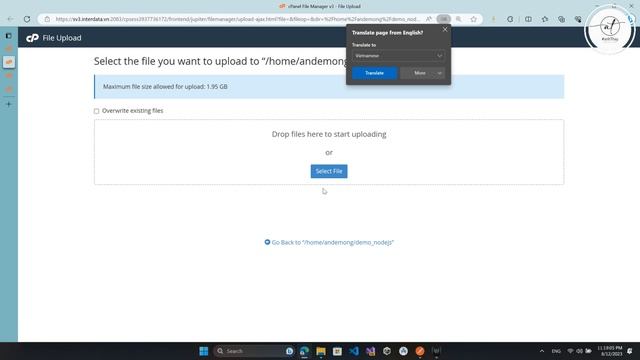This screenshot has height=360, width=640.
Task: Add page to favorites with star icon
Action: 473,19
